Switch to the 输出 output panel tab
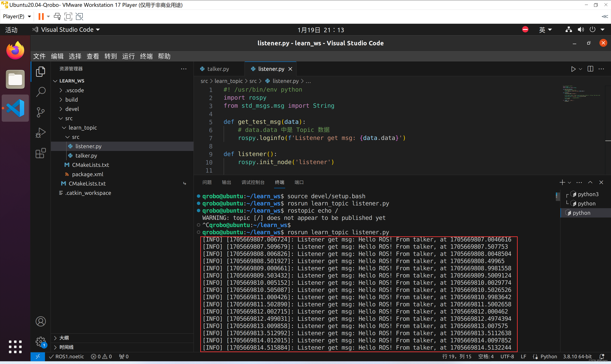611x364 pixels. (226, 182)
